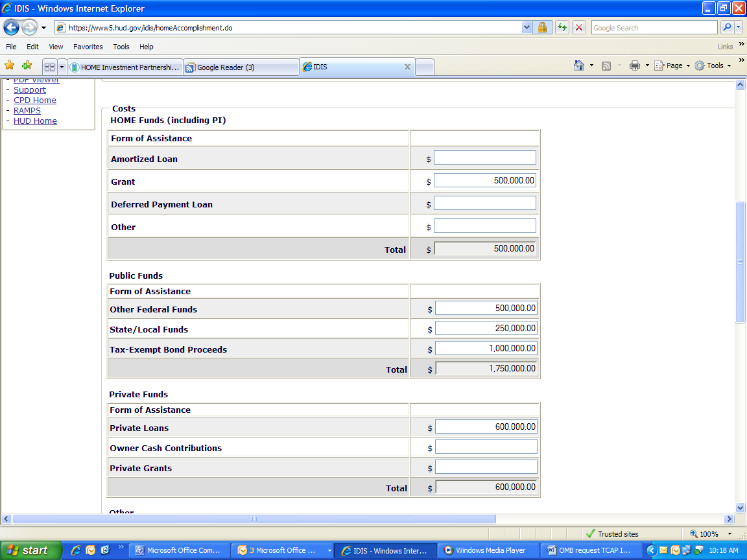Open the Tools menu in menu bar

(121, 47)
